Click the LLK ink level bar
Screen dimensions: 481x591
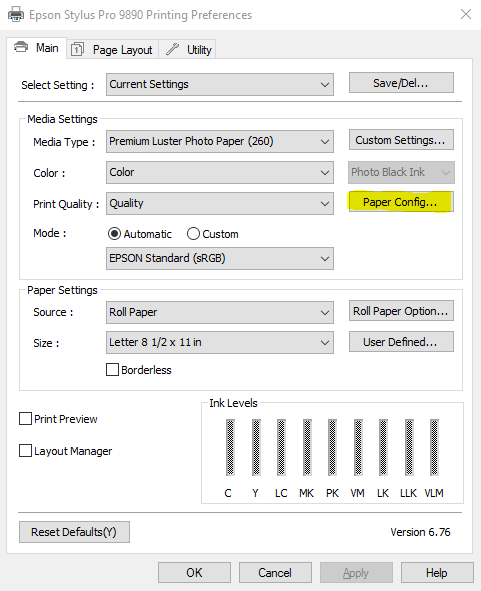(x=409, y=447)
